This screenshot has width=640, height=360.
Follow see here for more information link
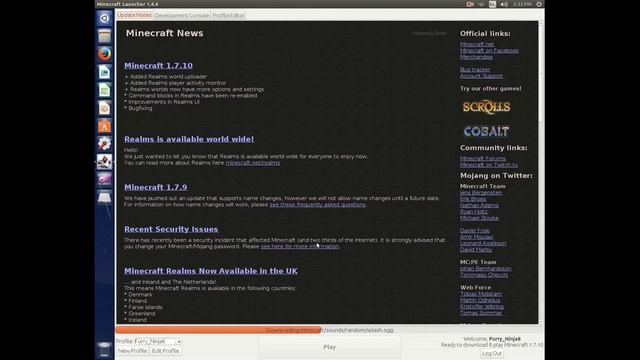(x=300, y=246)
